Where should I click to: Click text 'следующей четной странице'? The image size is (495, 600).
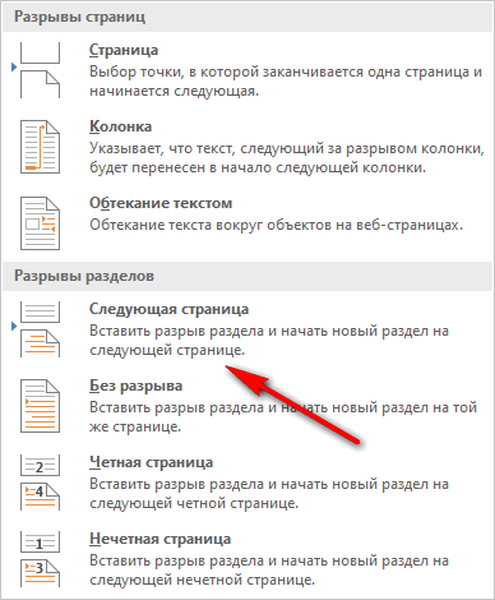(x=194, y=503)
